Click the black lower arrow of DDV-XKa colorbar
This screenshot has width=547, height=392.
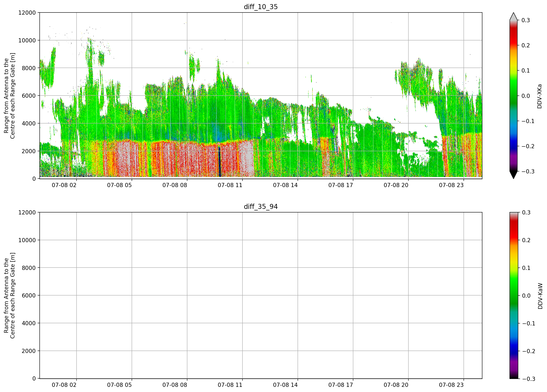tap(513, 175)
